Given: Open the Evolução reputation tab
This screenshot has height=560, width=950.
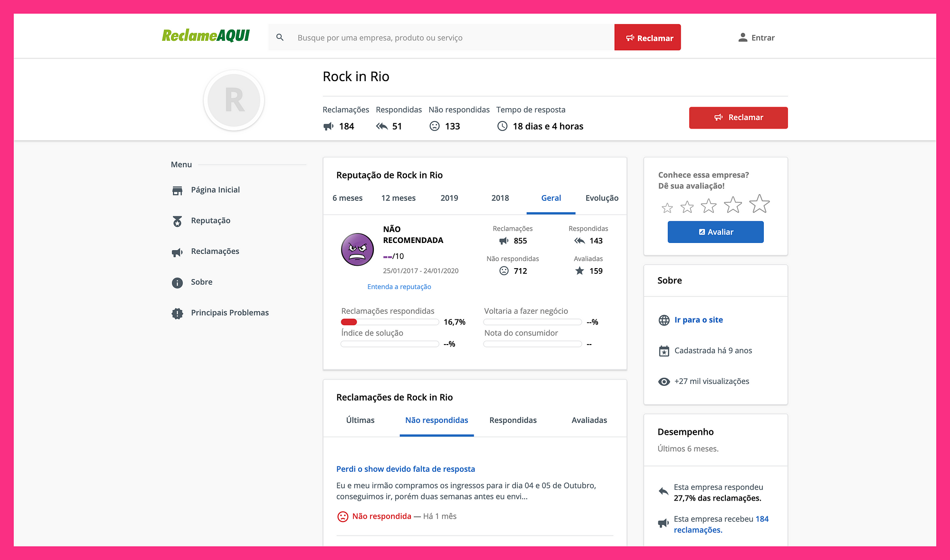Looking at the screenshot, I should pyautogui.click(x=602, y=198).
